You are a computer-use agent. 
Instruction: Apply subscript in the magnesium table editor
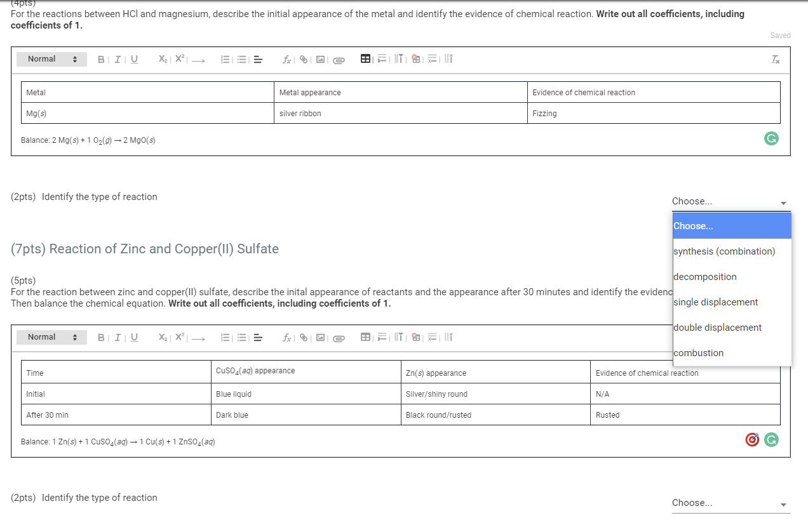(x=163, y=59)
